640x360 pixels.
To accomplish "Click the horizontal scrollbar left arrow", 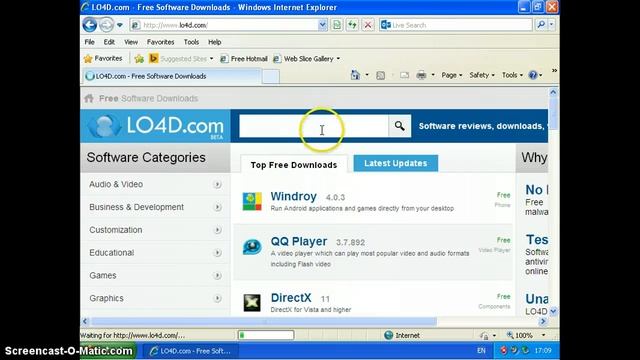I will [x=85, y=322].
